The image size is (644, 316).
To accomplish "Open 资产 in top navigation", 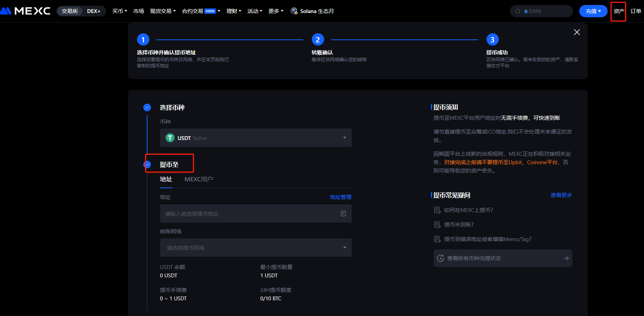I will click(x=619, y=11).
